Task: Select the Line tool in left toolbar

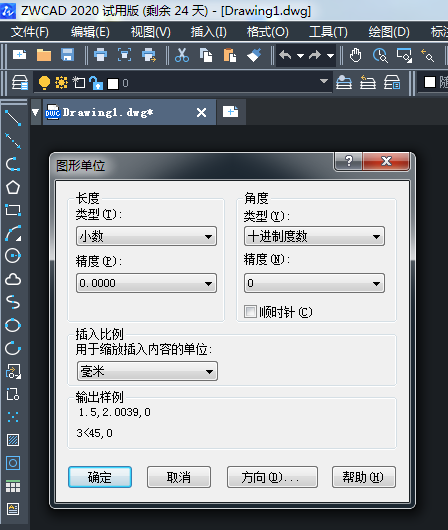Action: click(x=13, y=118)
